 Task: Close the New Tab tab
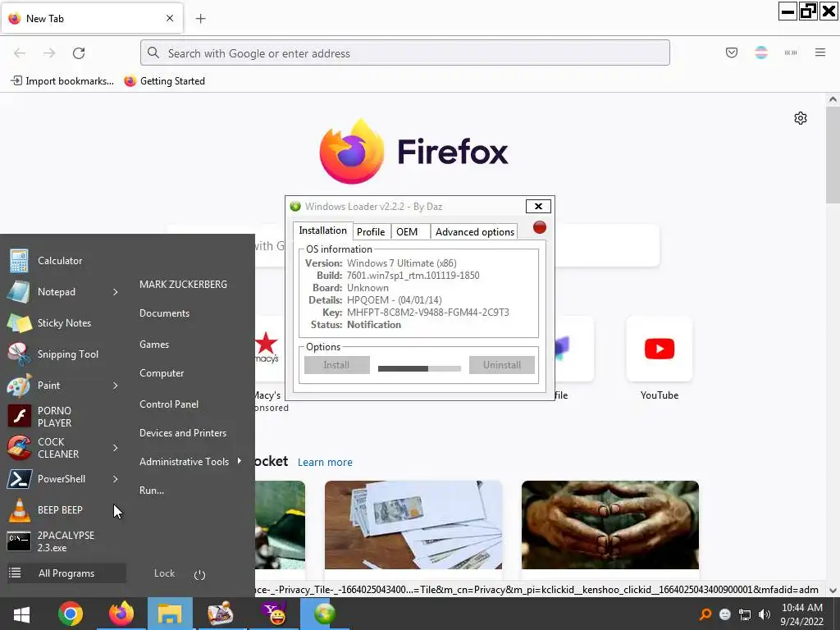tap(170, 18)
